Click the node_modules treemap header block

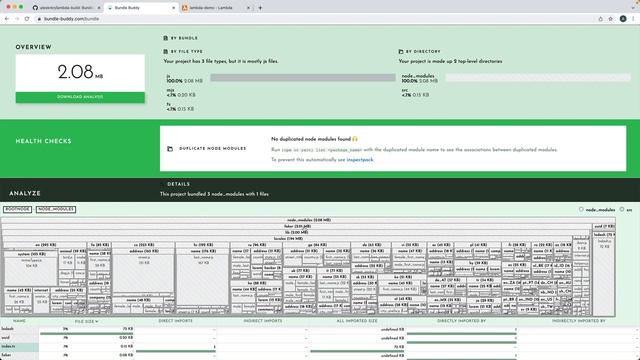coord(309,220)
